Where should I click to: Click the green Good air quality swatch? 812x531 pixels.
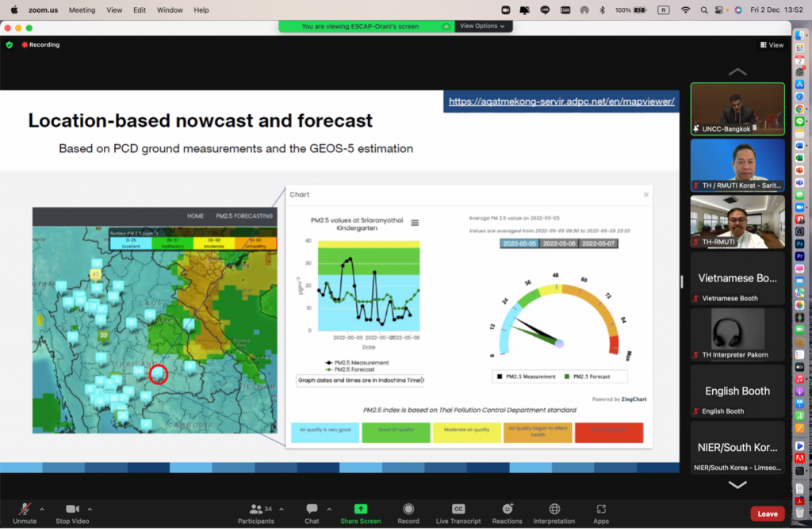click(x=396, y=433)
